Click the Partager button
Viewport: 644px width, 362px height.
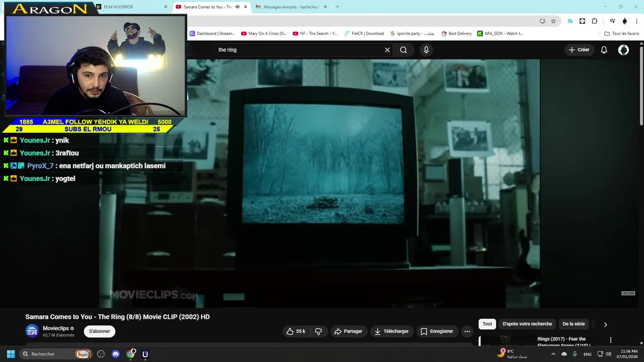[x=348, y=331]
